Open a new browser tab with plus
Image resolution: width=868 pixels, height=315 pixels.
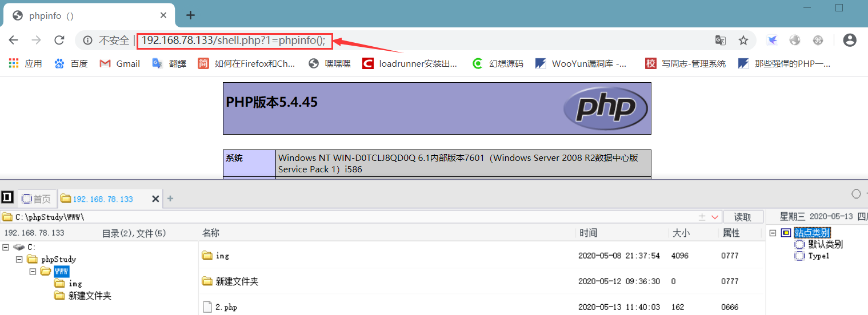click(x=191, y=15)
